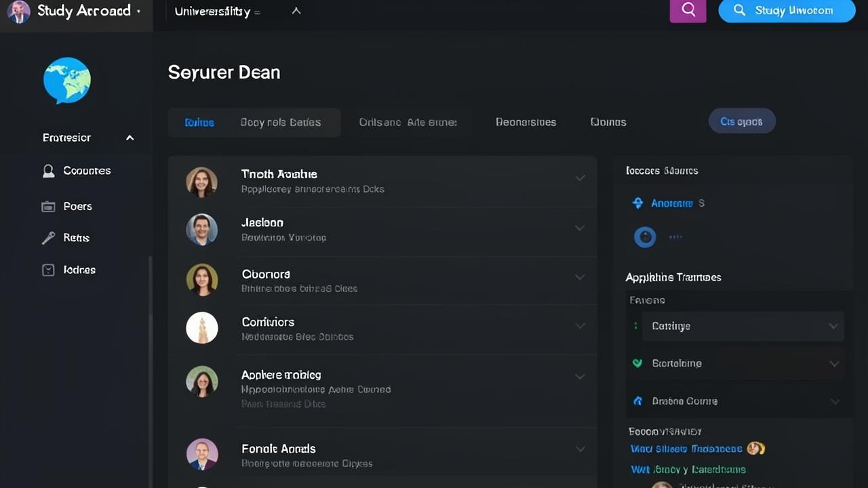Expand the Cbonora row chevron
Viewport: 868px width, 488px height.
(580, 277)
